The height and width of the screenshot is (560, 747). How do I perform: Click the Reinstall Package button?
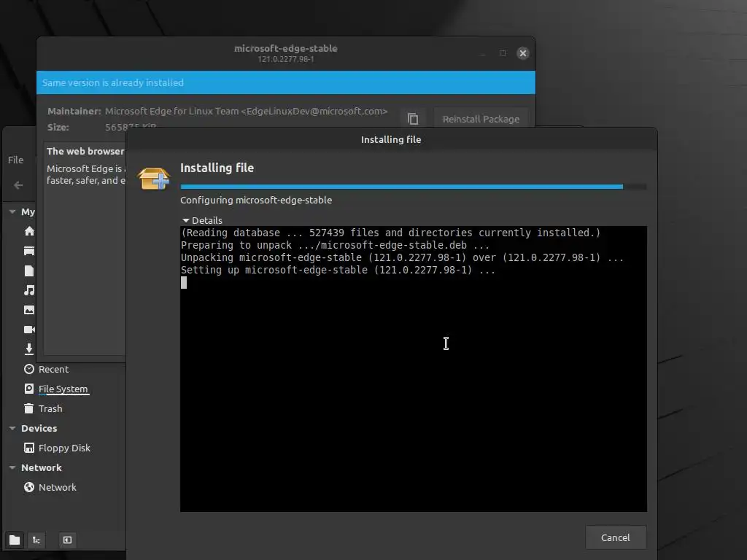point(481,119)
